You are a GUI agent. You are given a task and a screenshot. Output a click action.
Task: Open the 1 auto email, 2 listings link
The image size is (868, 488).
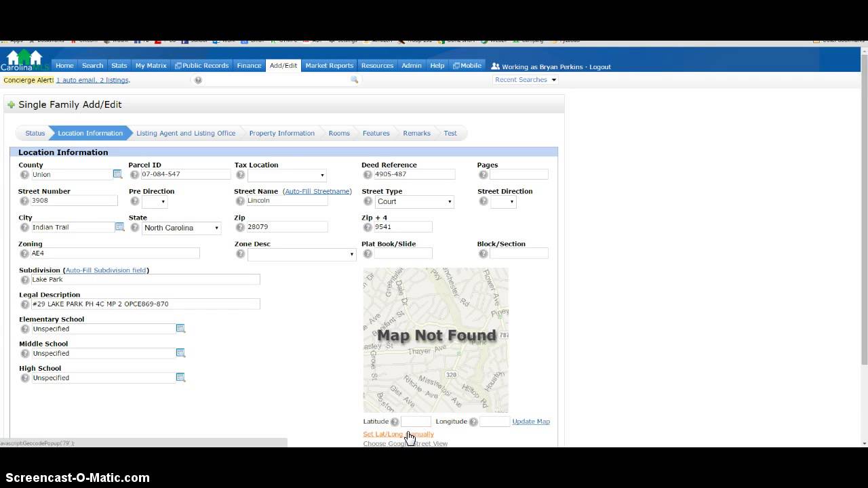coord(92,80)
